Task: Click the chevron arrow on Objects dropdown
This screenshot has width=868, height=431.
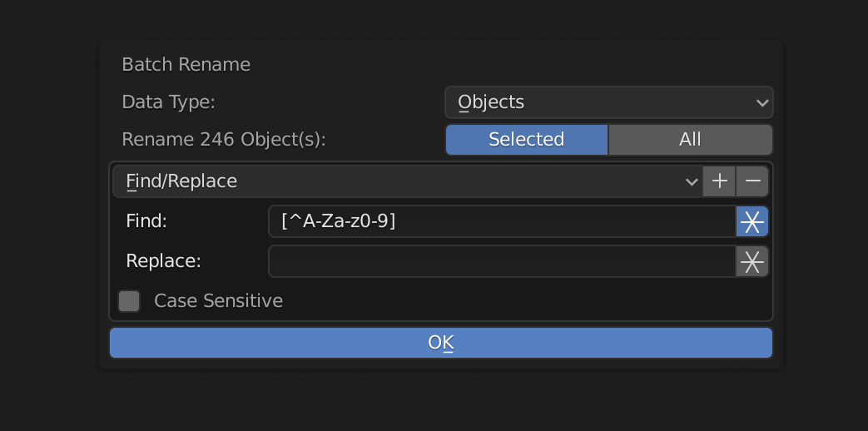Action: tap(761, 103)
